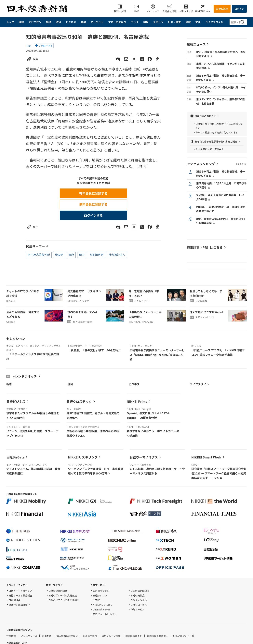Open the Bard article thumbnail

coord(54,295)
